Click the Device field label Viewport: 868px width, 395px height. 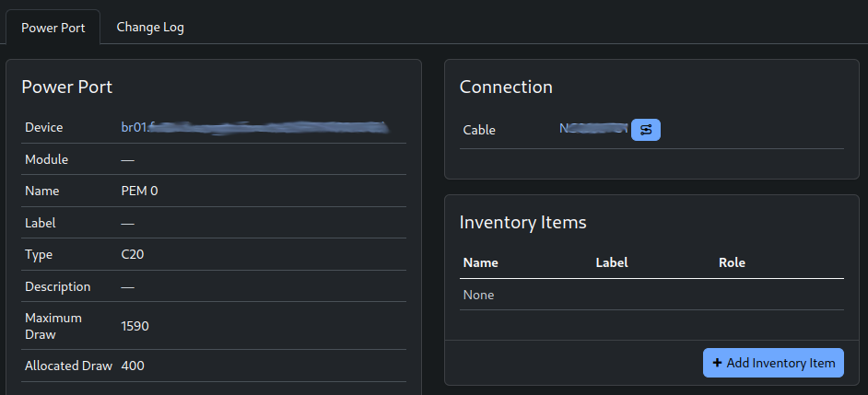[43, 127]
